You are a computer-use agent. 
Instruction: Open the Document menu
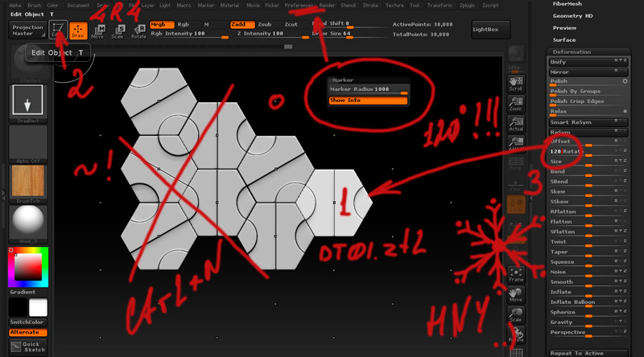(x=78, y=6)
